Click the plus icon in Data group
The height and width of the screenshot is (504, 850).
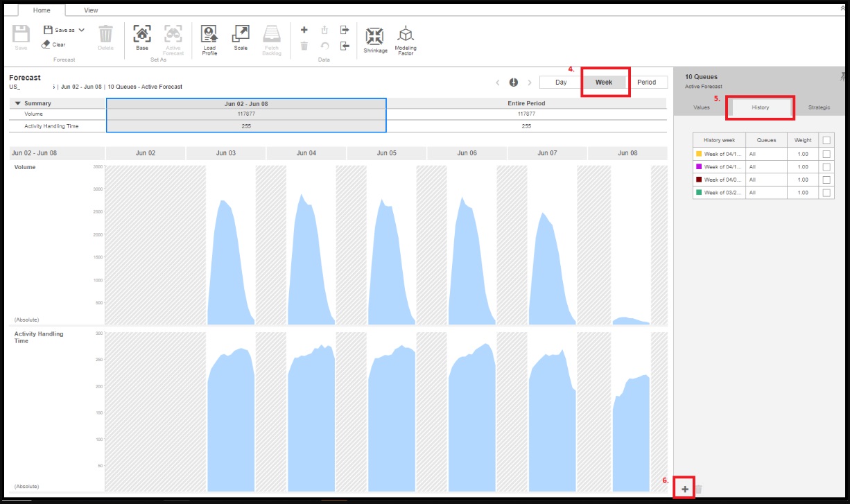point(304,30)
